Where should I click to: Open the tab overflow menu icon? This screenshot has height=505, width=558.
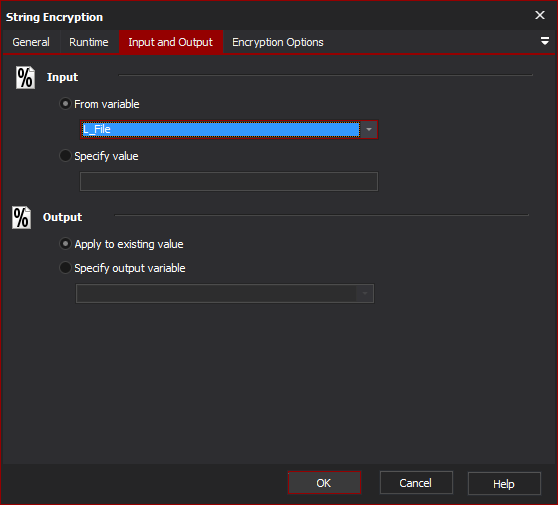[544, 41]
